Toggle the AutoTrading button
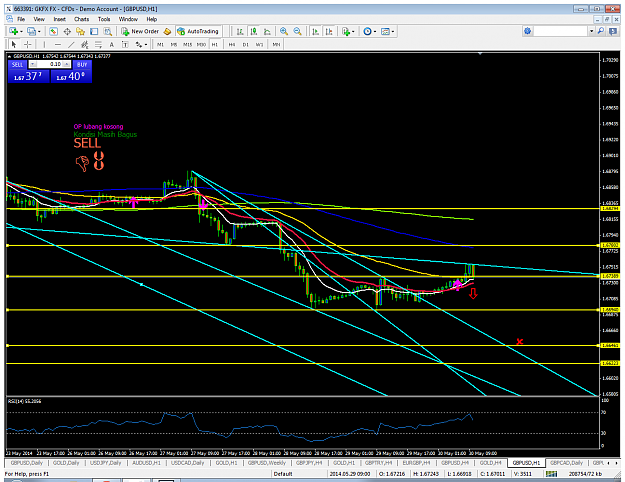Viewport: 625px width, 482px height. pos(198,31)
